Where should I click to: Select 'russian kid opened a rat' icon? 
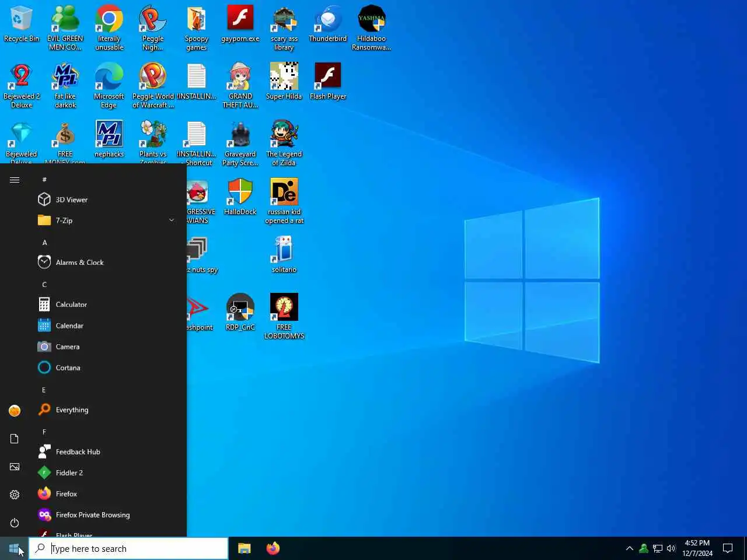(284, 201)
